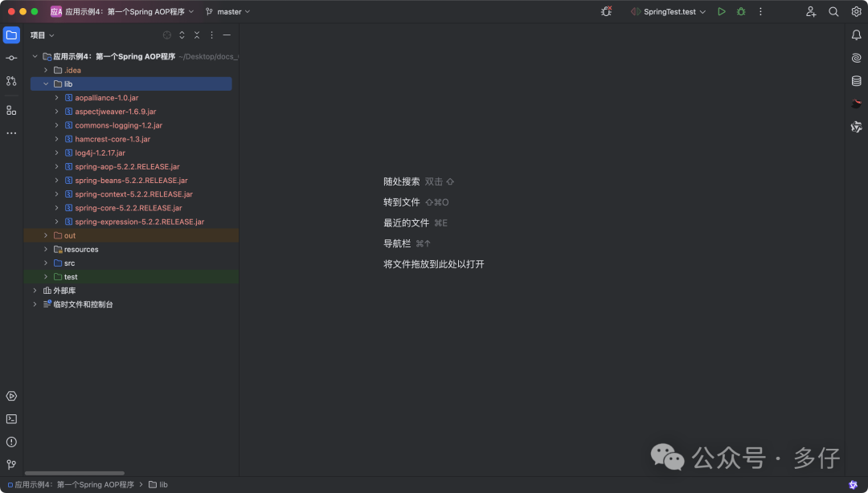
Task: Select opened file crosshair in Project panel
Action: click(167, 35)
